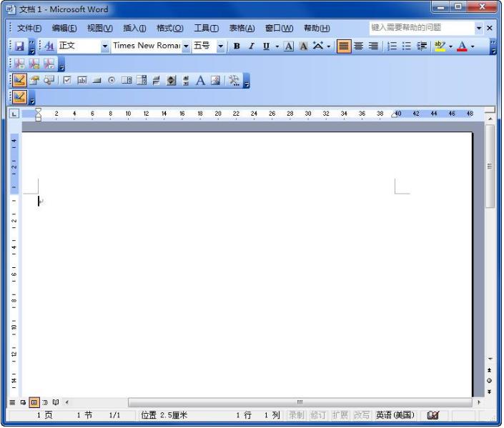Viewport: 504px width, 428px height.
Task: Click the Increase Indent icon
Action: click(422, 46)
